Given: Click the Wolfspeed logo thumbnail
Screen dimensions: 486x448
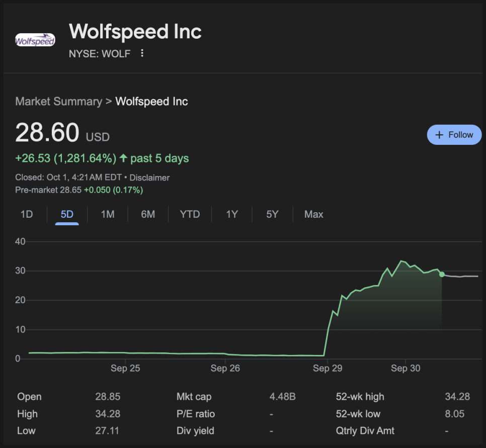Looking at the screenshot, I should click(35, 41).
